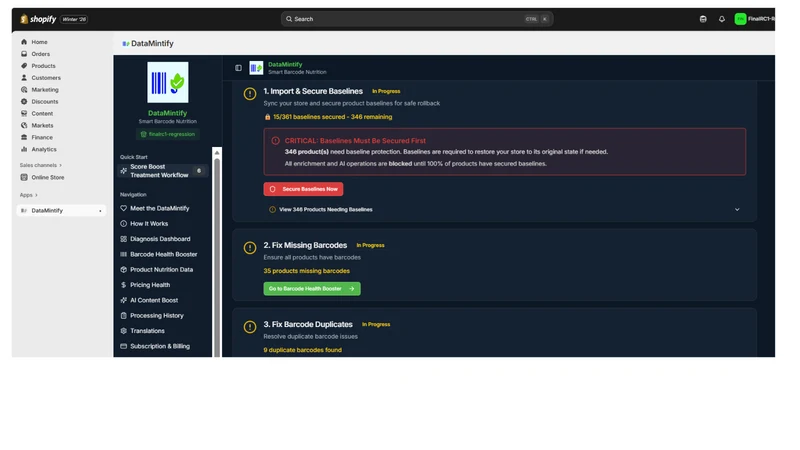This screenshot has width=800, height=450.
Task: Click the large DataMintify barcode logo
Action: click(x=167, y=82)
